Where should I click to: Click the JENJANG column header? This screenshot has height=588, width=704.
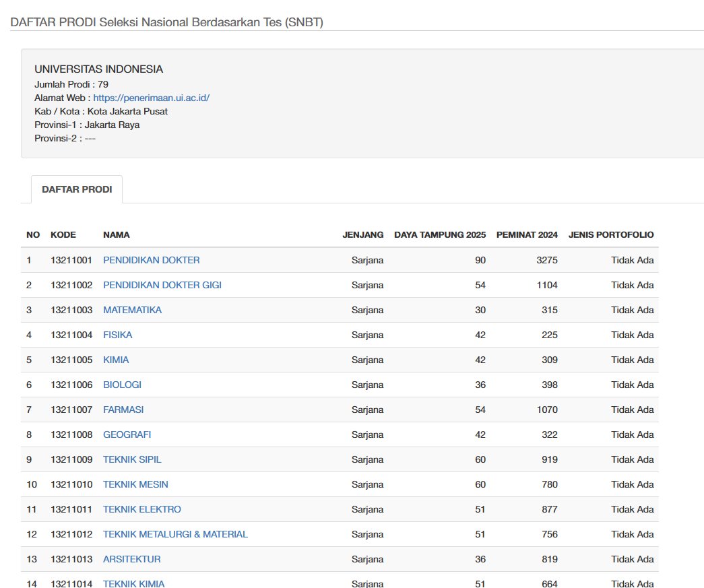point(362,235)
